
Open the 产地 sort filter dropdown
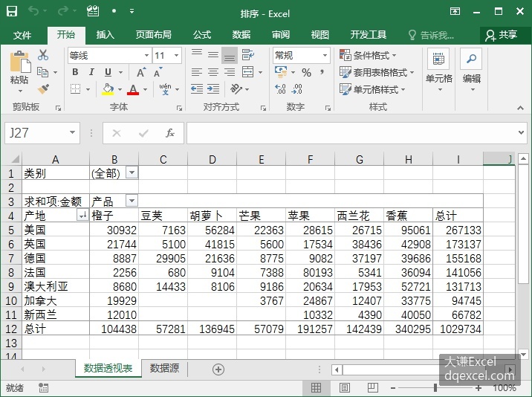(82, 215)
